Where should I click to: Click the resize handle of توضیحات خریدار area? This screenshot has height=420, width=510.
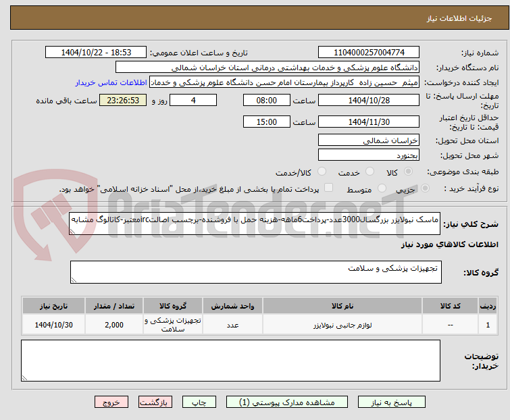24,377
